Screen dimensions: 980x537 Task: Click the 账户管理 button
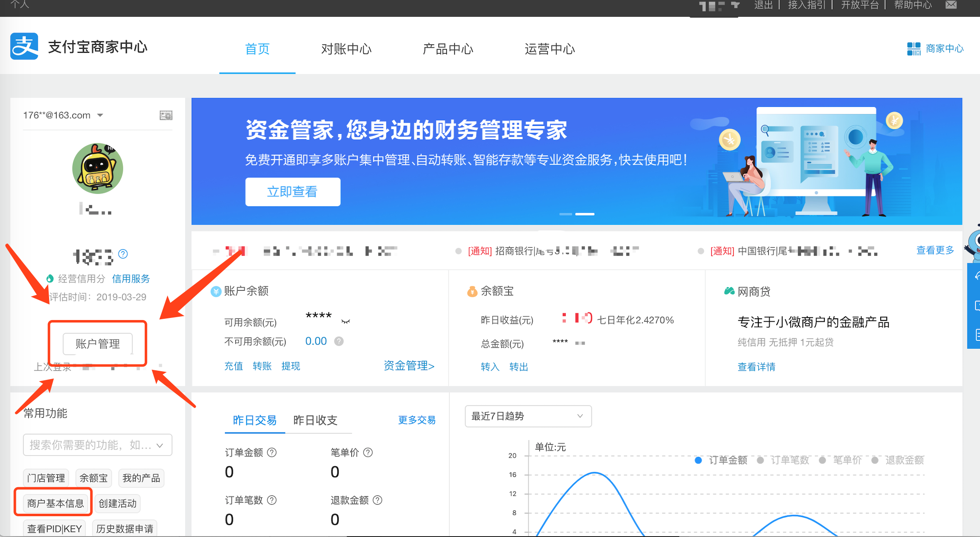coord(98,344)
